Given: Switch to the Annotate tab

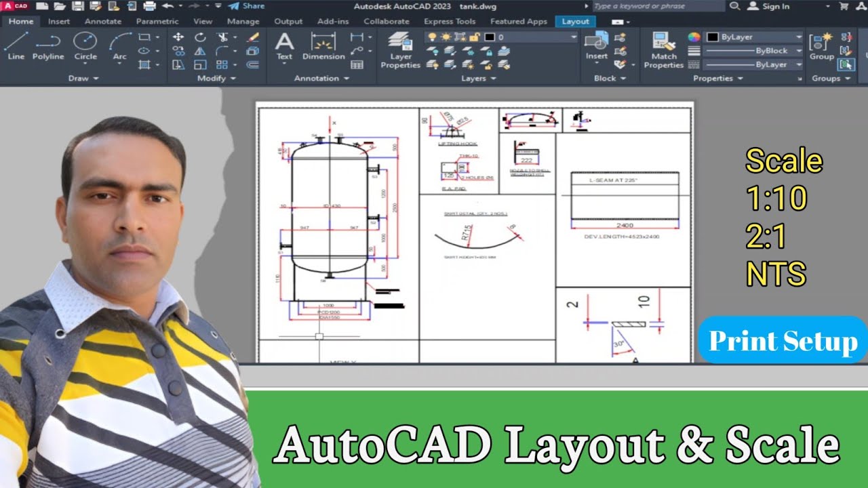Looking at the screenshot, I should [x=103, y=21].
